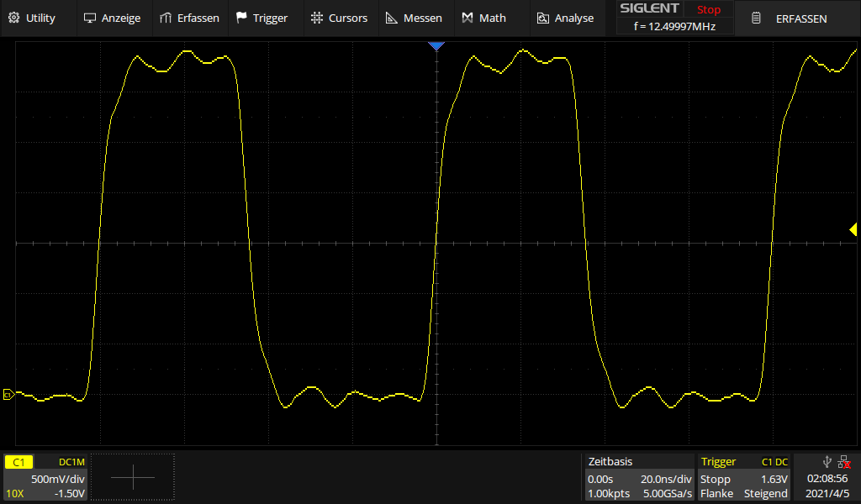Click the 10X probe attenuation value

[15, 494]
